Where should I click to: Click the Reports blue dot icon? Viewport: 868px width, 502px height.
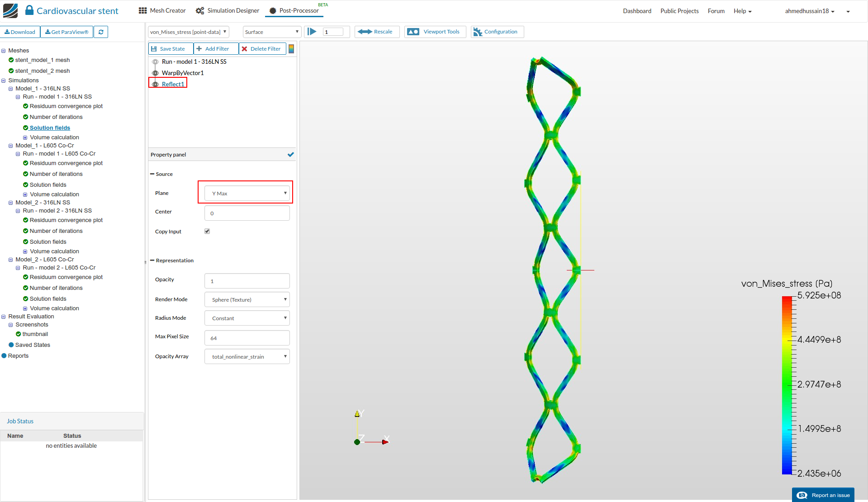4,356
